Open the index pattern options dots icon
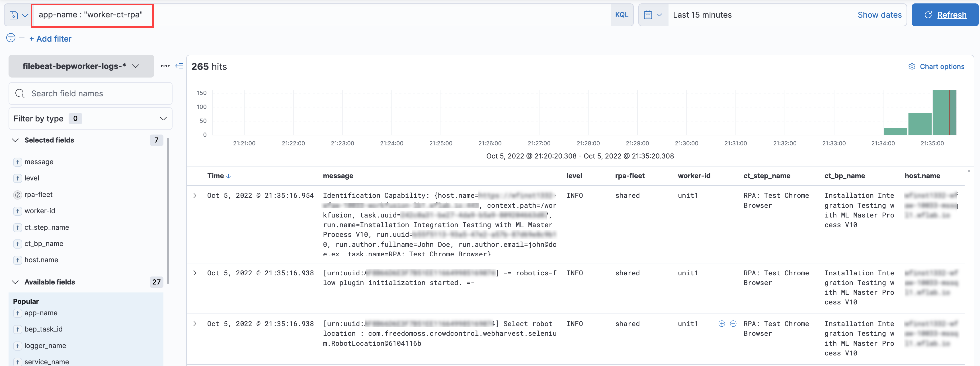The width and height of the screenshot is (980, 366). pyautogui.click(x=165, y=66)
